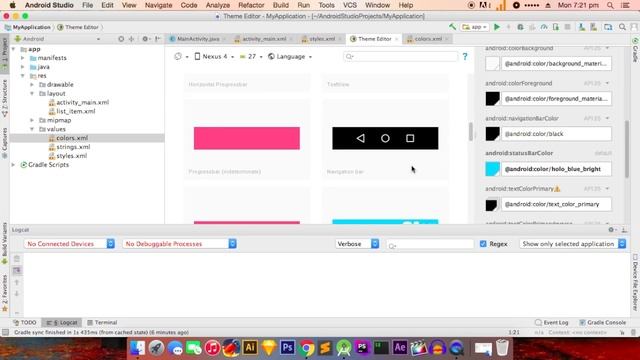Click the Attach debugger to process icon
This screenshot has height=360, width=640.
(556, 27)
